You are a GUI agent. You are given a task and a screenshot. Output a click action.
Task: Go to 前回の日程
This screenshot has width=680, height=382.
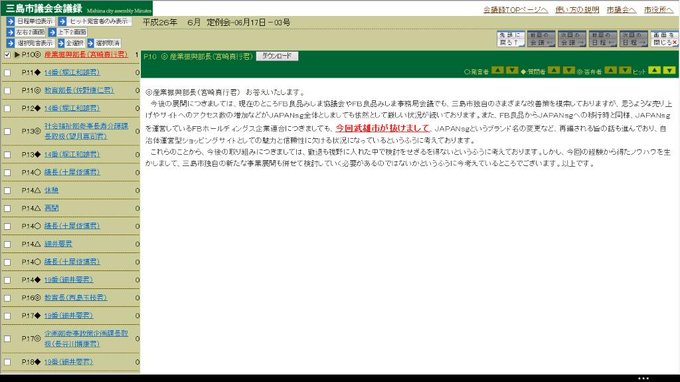point(603,39)
